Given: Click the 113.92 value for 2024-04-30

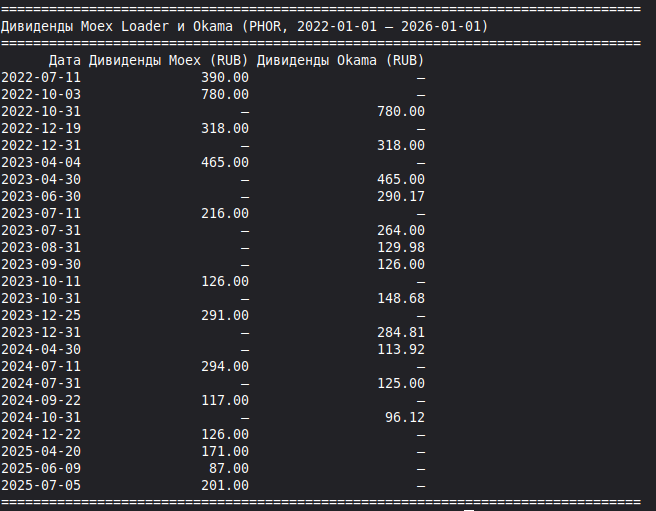Looking at the screenshot, I should (400, 349).
